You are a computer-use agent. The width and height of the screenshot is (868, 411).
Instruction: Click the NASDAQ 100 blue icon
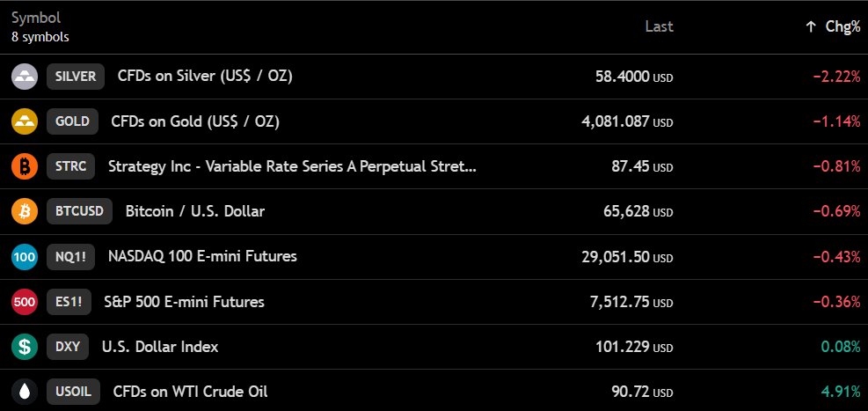(25, 256)
